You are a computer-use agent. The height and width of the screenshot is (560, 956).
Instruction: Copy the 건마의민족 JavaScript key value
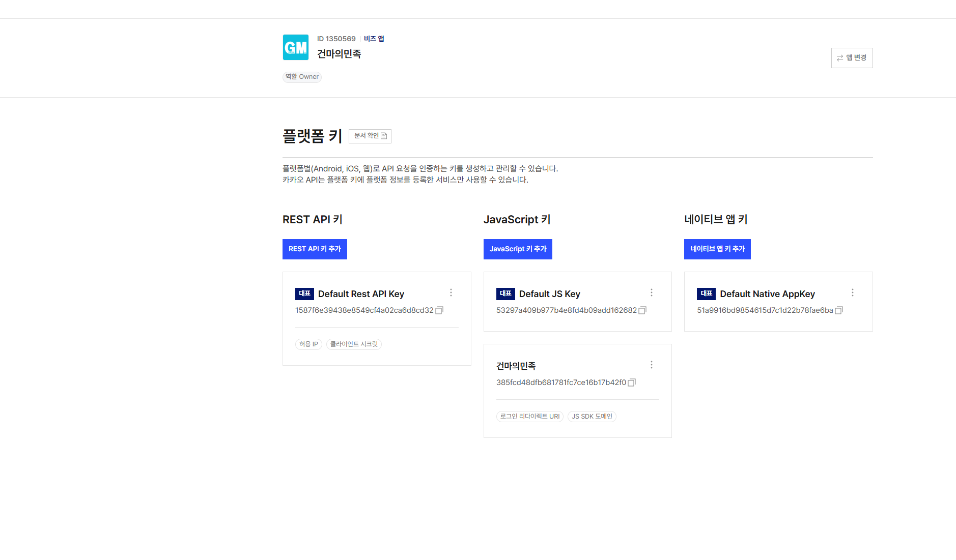coord(632,382)
